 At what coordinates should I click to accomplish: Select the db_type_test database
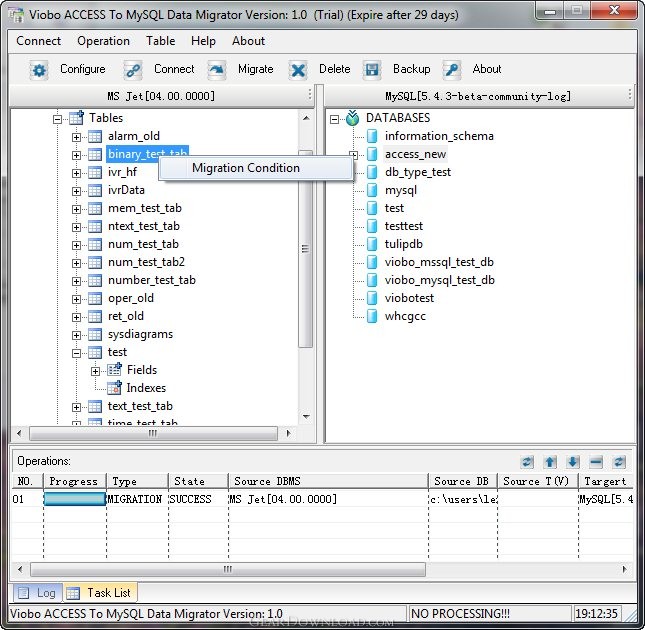[418, 172]
